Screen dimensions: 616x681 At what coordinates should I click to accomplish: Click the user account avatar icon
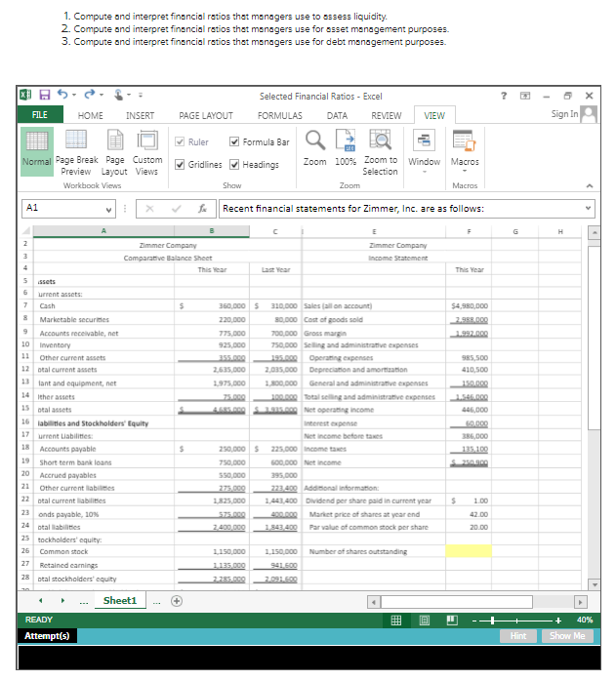tap(589, 114)
